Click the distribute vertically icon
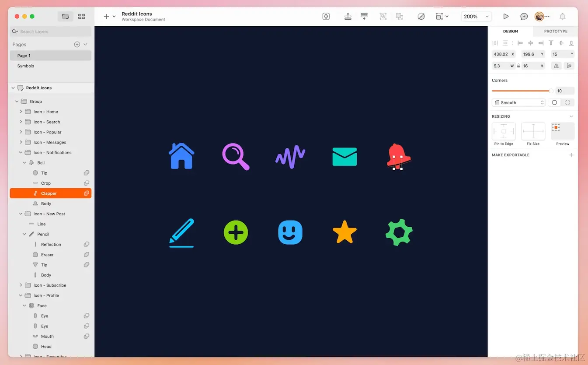 [x=505, y=43]
